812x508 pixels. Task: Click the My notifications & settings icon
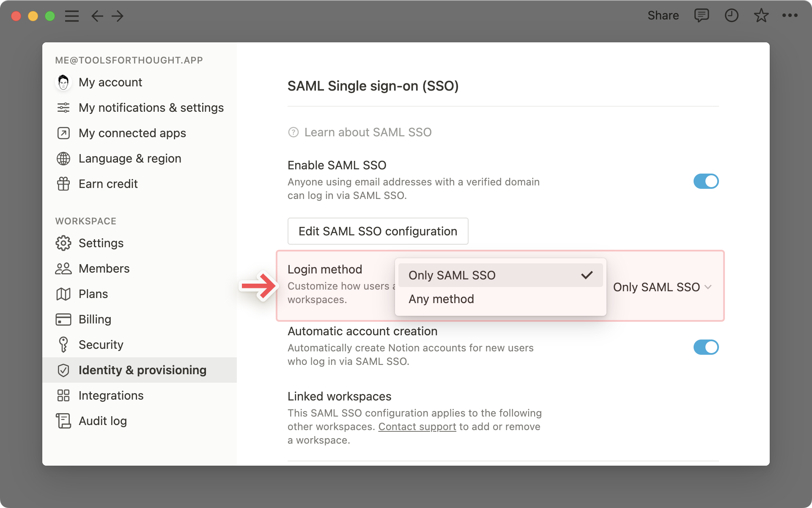click(63, 108)
